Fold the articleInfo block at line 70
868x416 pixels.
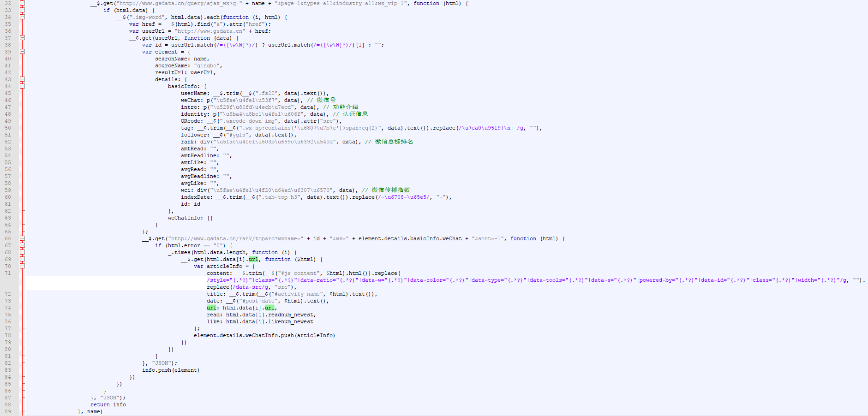(22, 266)
